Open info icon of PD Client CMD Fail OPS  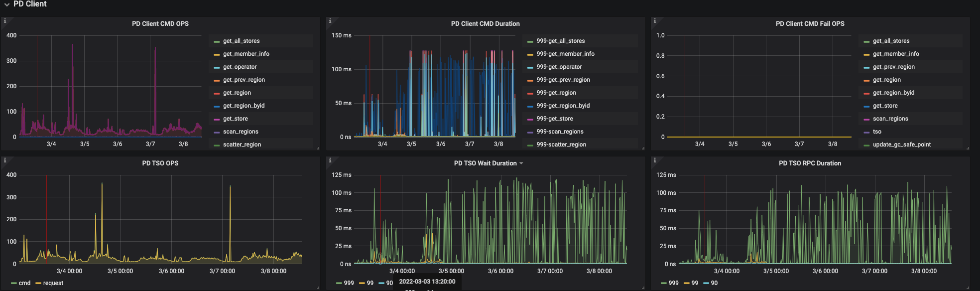[654, 21]
